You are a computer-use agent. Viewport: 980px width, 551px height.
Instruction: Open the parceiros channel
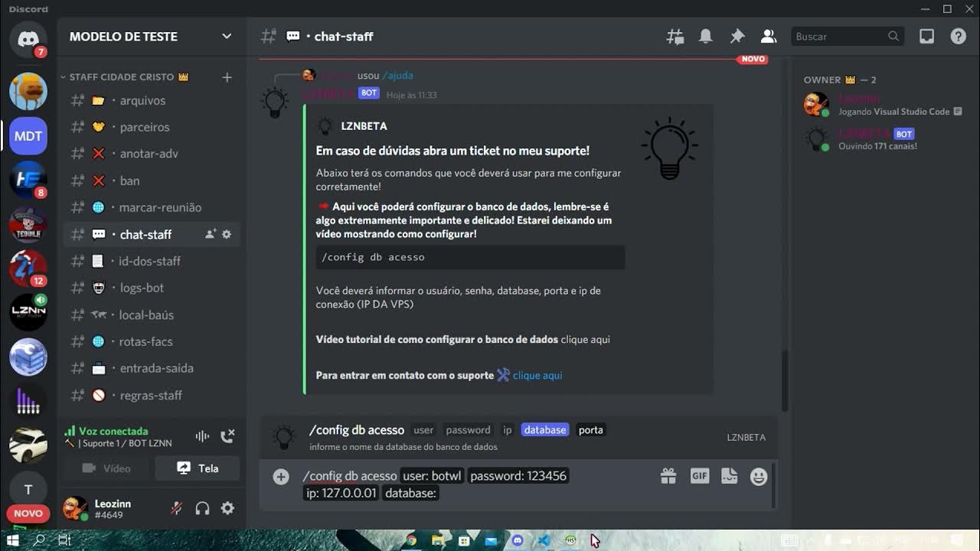click(152, 127)
